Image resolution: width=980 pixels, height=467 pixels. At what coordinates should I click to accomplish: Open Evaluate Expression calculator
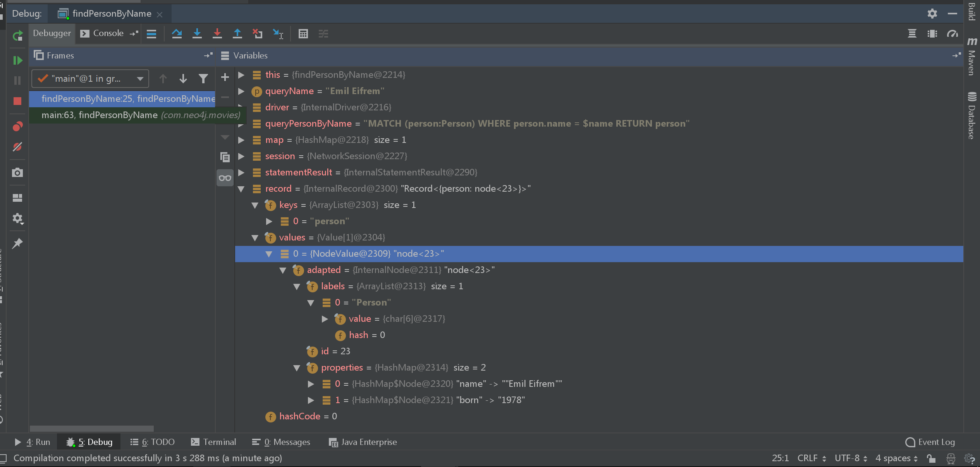303,34
